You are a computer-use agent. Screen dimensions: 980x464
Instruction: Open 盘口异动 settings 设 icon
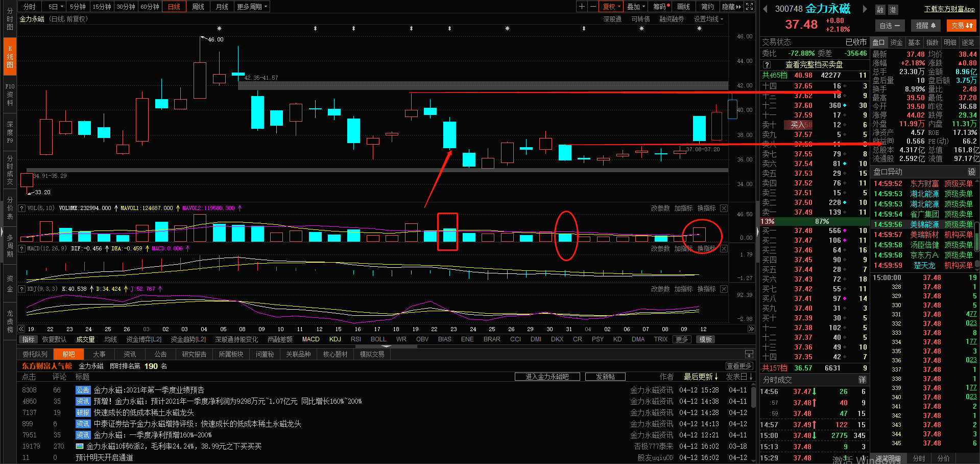971,172
